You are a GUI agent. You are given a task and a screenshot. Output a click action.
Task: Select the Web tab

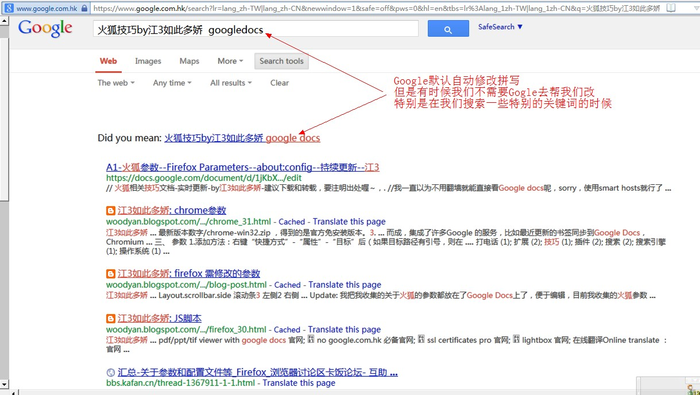click(108, 61)
